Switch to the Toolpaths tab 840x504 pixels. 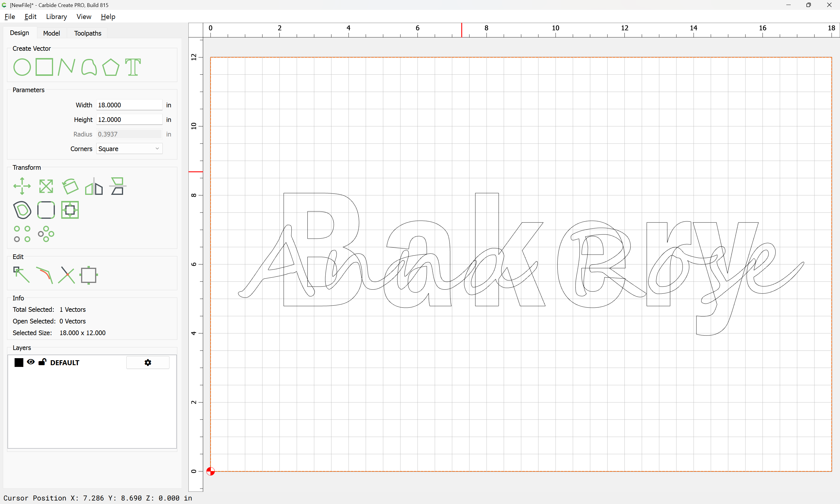tap(87, 33)
